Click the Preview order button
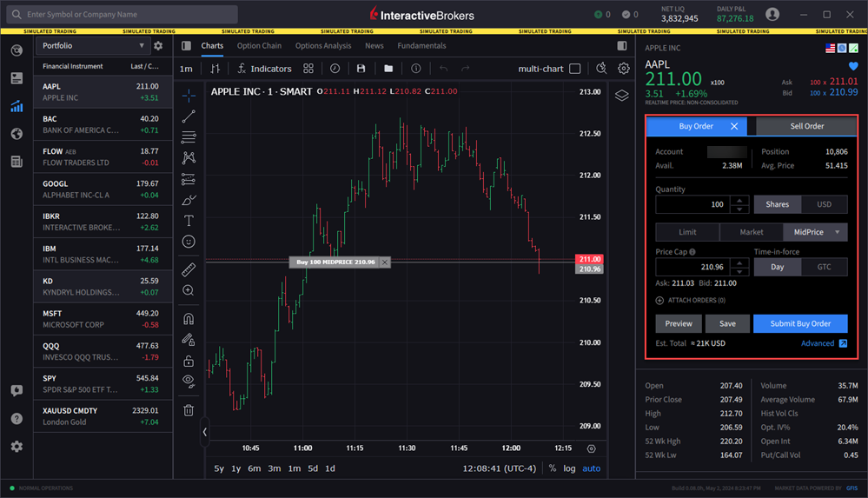 [x=679, y=323]
